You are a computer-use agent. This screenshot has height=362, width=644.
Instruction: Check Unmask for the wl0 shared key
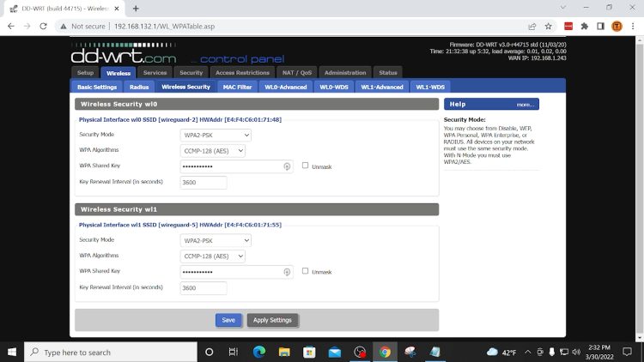click(x=305, y=166)
